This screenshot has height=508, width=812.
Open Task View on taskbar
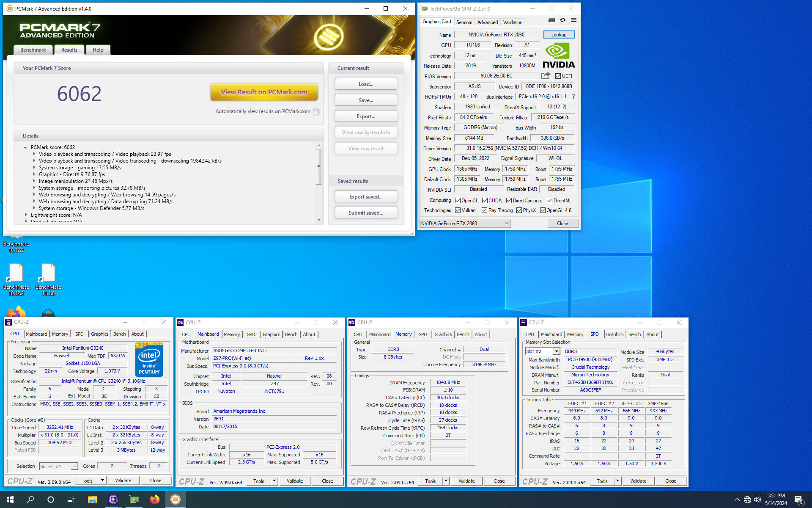pyautogui.click(x=71, y=500)
